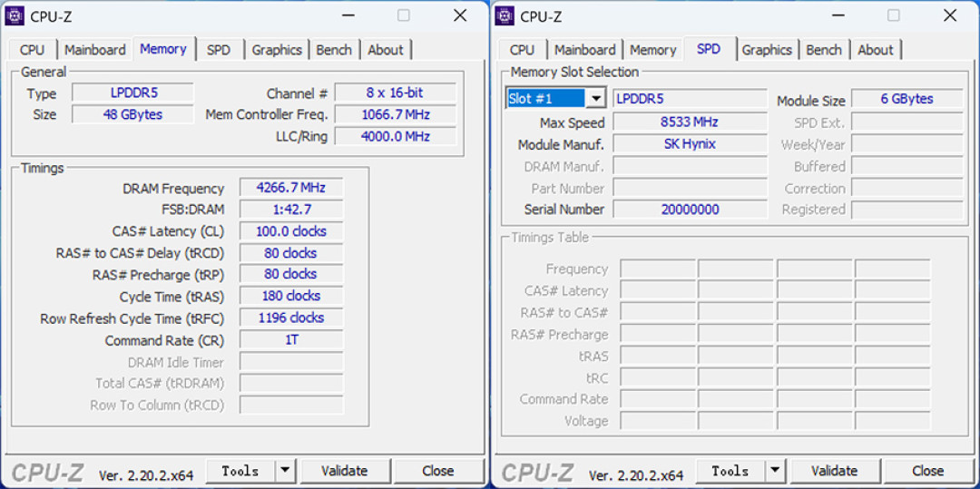Click CPU-Z app icon in left window title bar
This screenshot has height=489, width=980.
[15, 15]
